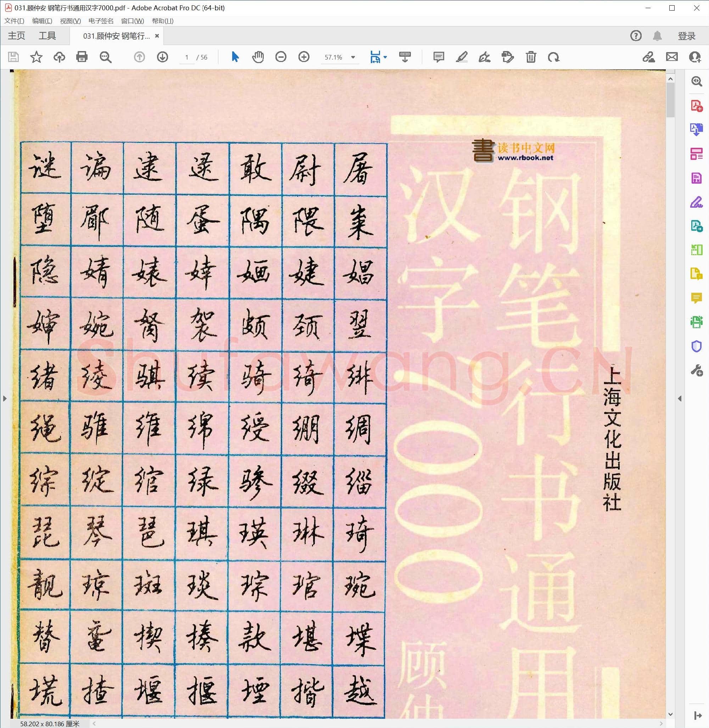Image resolution: width=709 pixels, height=728 pixels.
Task: Open the zoom level dropdown
Action: click(352, 57)
